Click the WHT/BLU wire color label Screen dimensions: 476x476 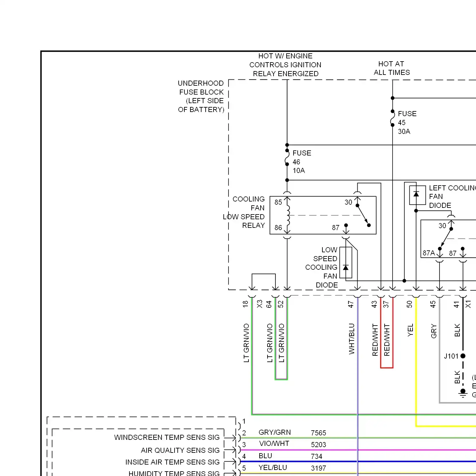click(x=351, y=339)
